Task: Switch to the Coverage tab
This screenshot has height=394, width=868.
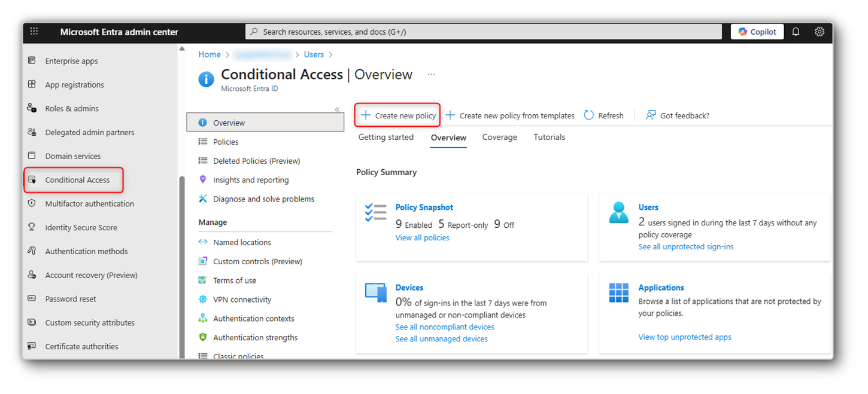Action: [499, 138]
